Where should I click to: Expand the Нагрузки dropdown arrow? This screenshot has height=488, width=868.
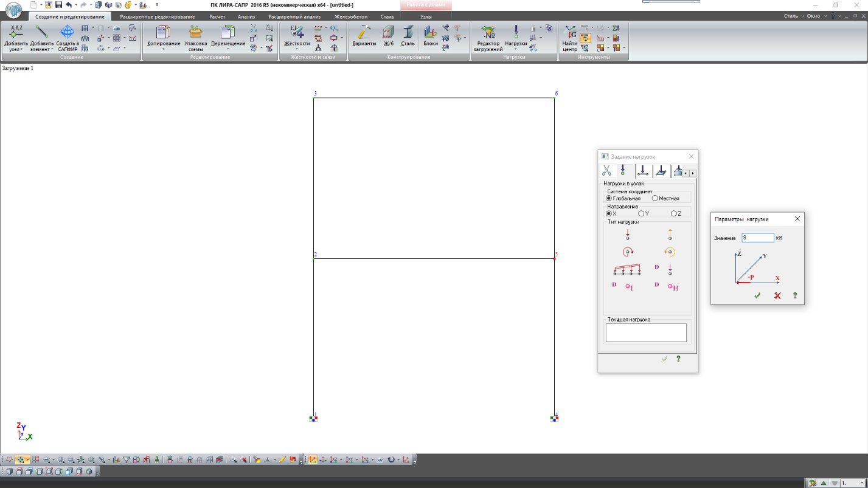(516, 49)
